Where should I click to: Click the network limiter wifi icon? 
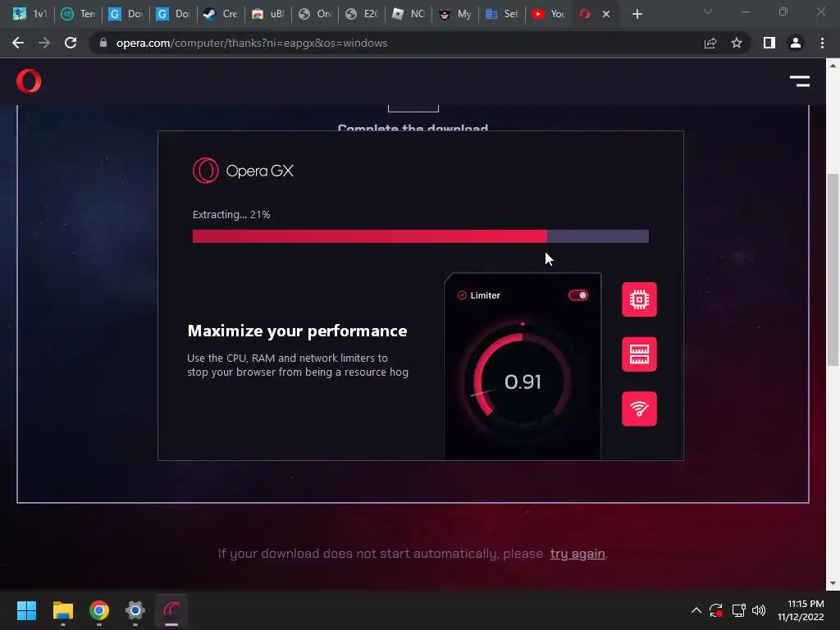[639, 409]
